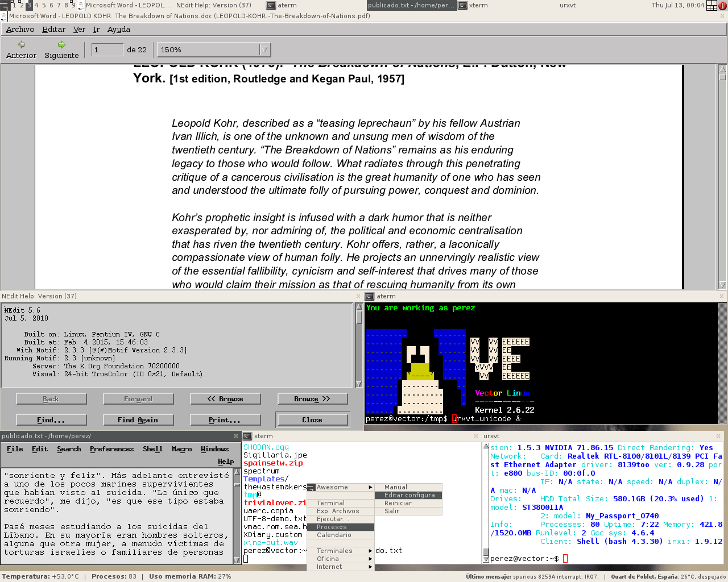Open the File menu in NEdit
The image size is (728, 582).
tap(15, 449)
